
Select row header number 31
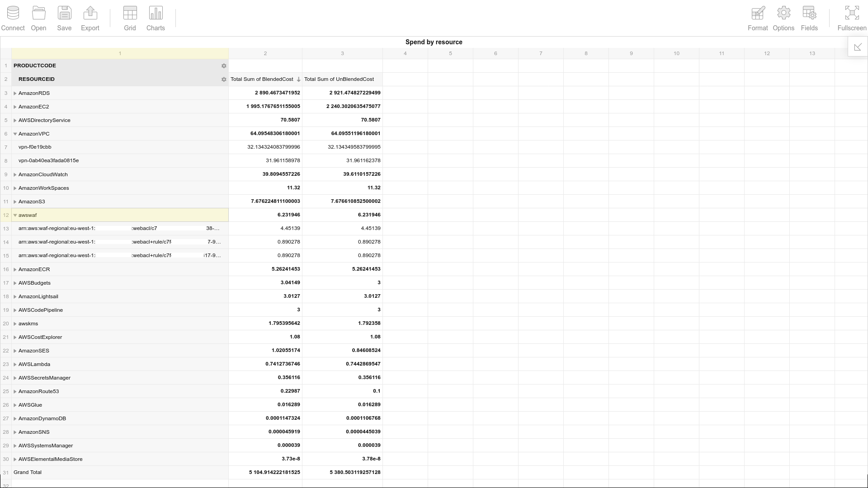click(6, 473)
